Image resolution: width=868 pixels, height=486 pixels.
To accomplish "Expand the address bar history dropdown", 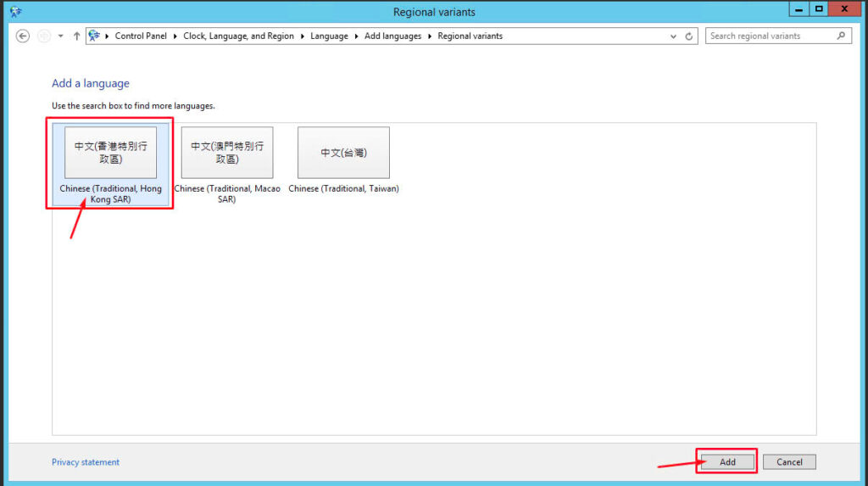I will pos(673,36).
